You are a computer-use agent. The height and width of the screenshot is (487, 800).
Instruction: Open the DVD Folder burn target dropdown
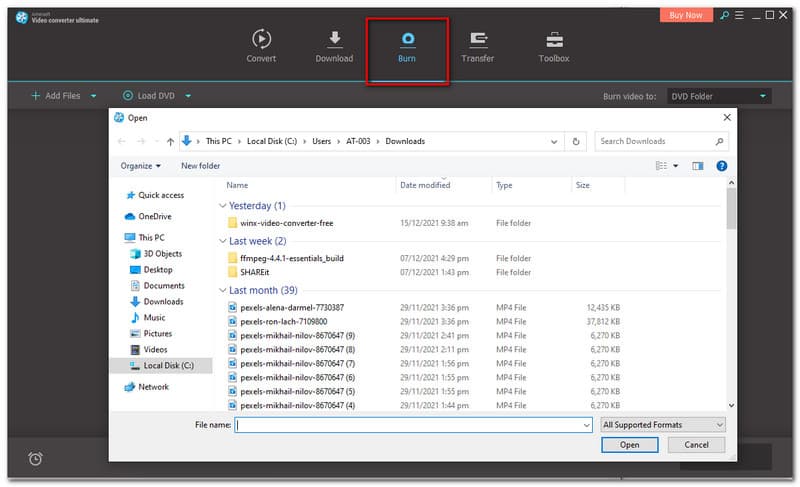(717, 96)
